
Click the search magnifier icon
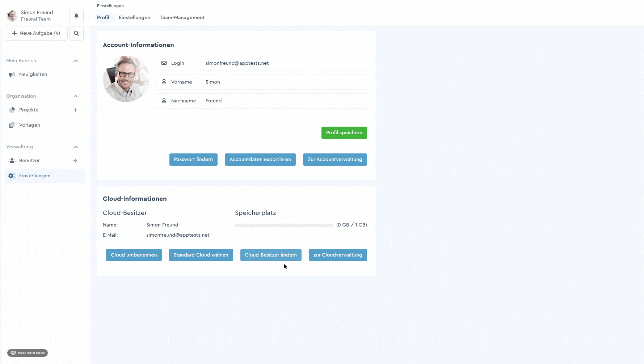pos(76,33)
